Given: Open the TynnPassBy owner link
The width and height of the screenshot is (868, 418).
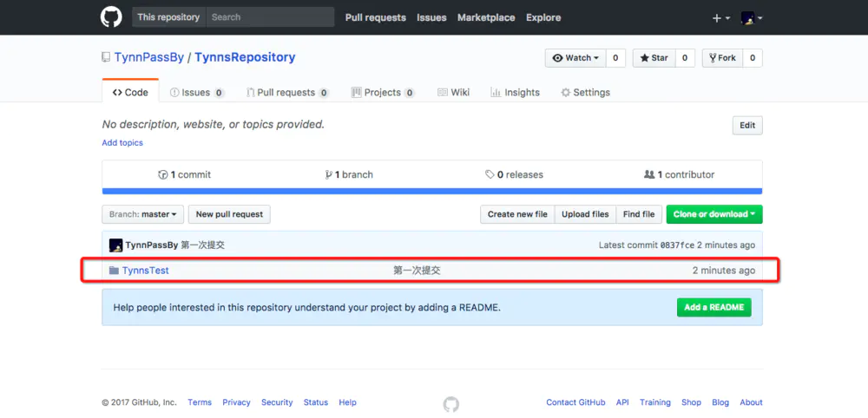Looking at the screenshot, I should [149, 57].
